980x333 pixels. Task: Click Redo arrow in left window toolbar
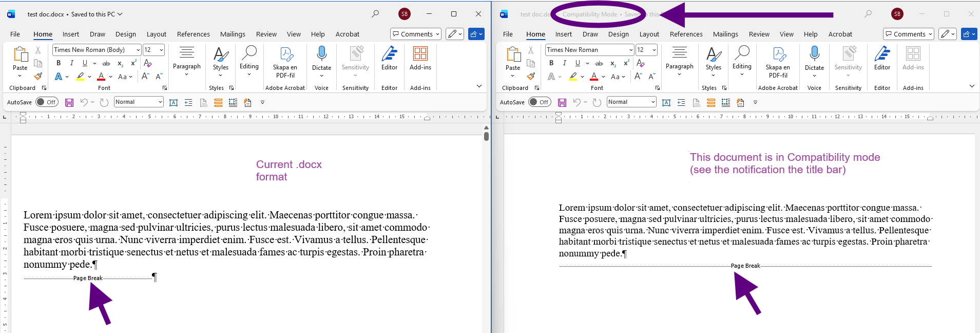click(104, 102)
